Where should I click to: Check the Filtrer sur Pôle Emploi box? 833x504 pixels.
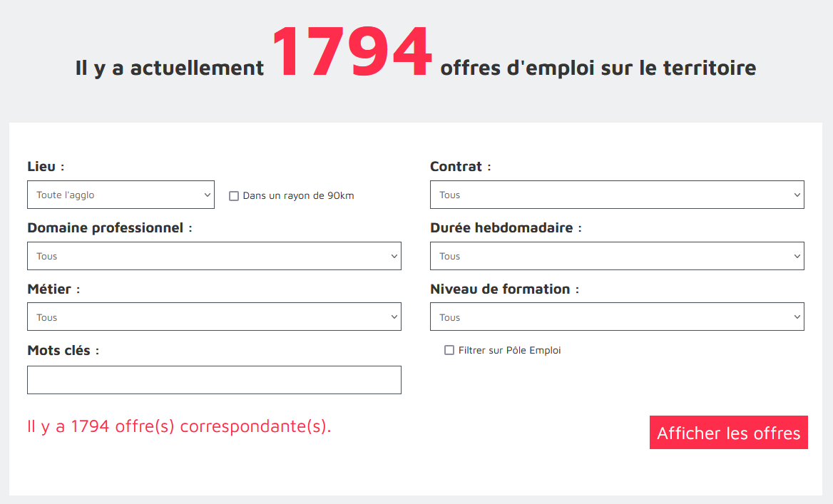click(449, 350)
